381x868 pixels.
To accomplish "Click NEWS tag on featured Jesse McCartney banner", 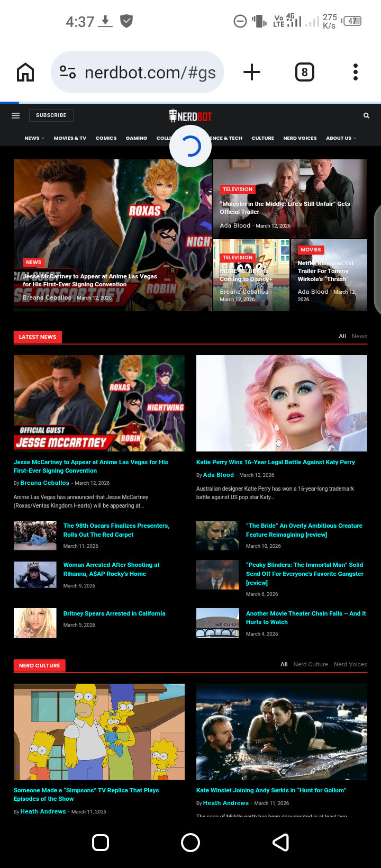I will click(33, 263).
